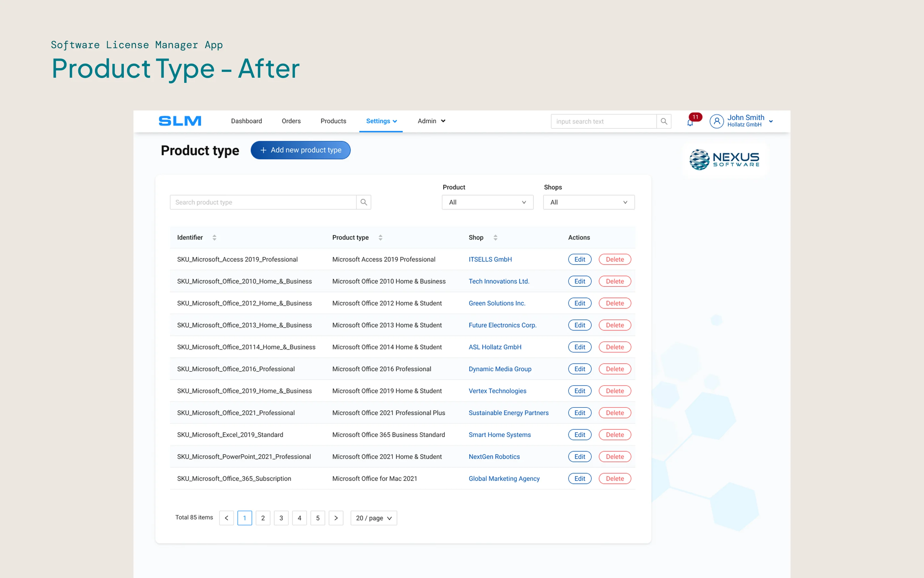
Task: Go to page 2 of results
Action: tap(263, 518)
